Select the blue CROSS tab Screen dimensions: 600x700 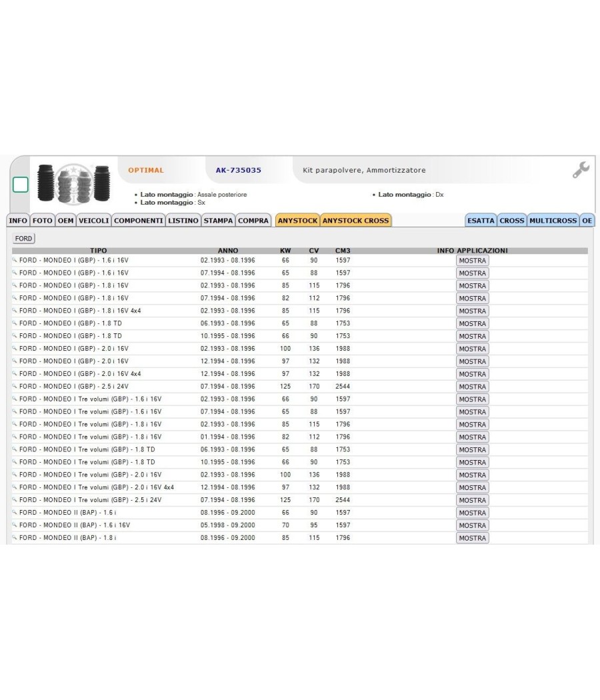[512, 221]
